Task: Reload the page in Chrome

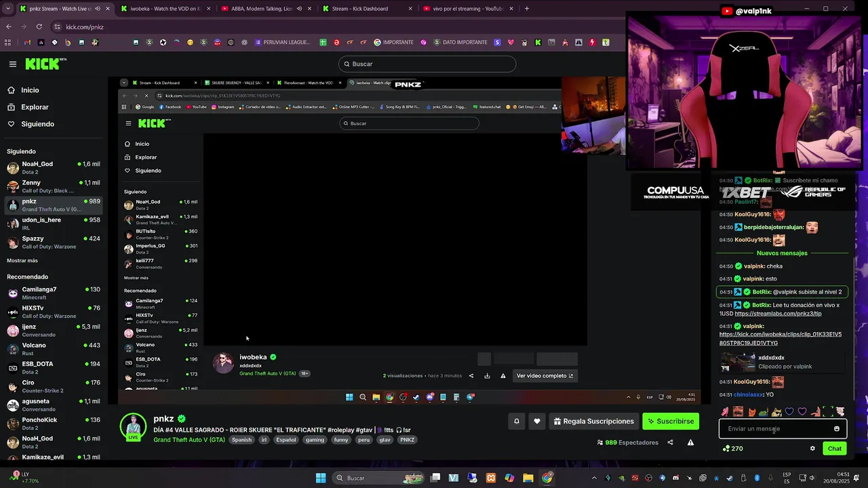Action: click(x=39, y=27)
